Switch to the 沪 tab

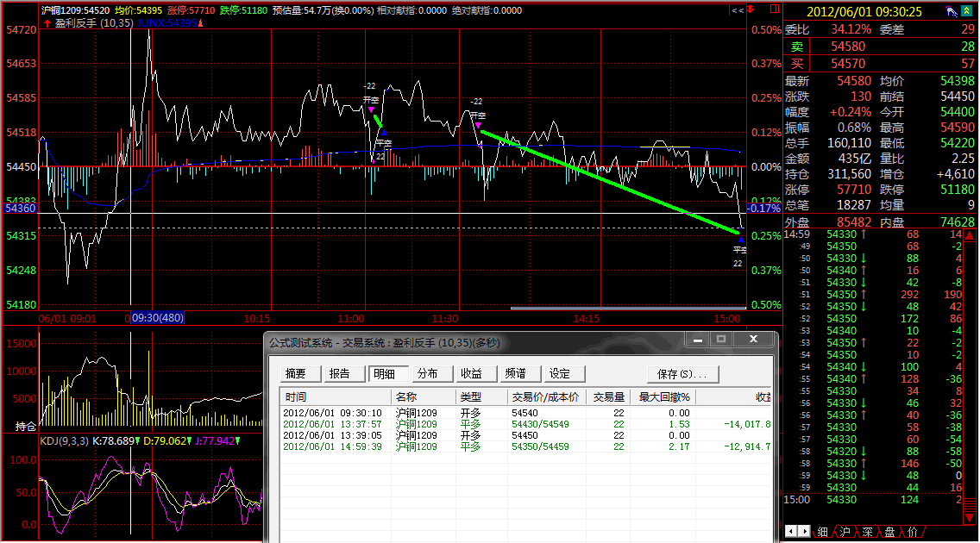point(845,532)
